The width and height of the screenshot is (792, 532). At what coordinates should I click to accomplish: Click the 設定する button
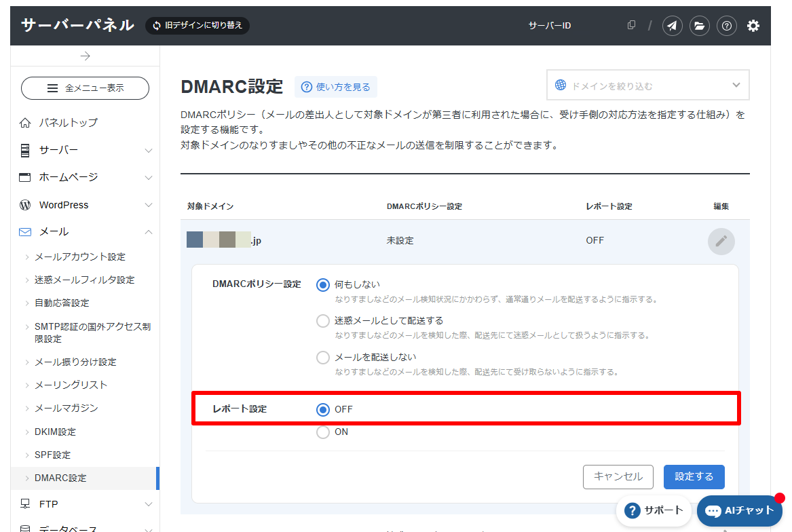pyautogui.click(x=694, y=477)
